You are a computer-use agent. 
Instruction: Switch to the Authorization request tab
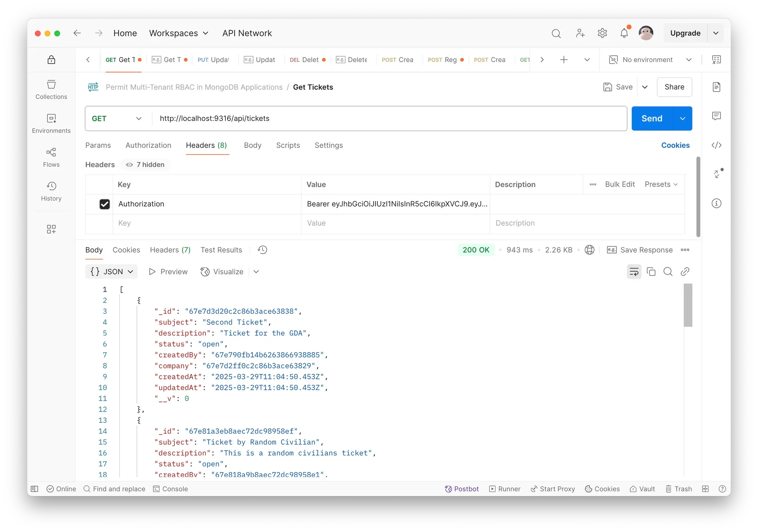[148, 145]
